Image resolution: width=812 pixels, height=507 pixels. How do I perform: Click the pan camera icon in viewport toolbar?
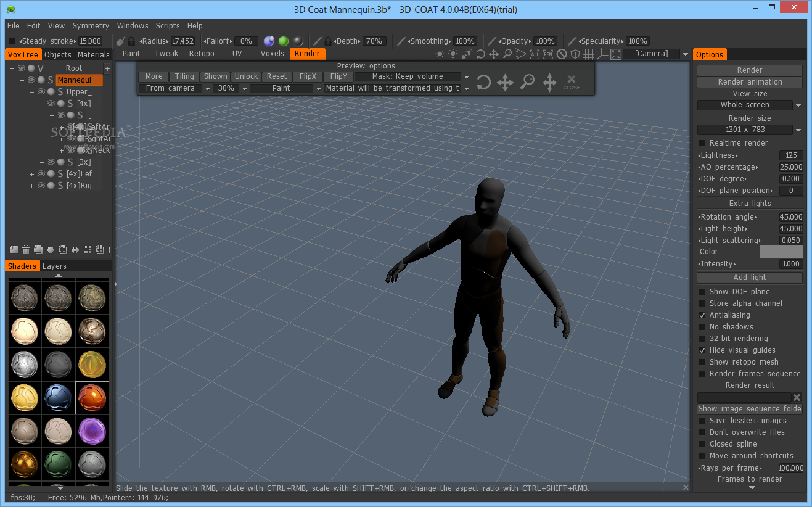(x=494, y=54)
